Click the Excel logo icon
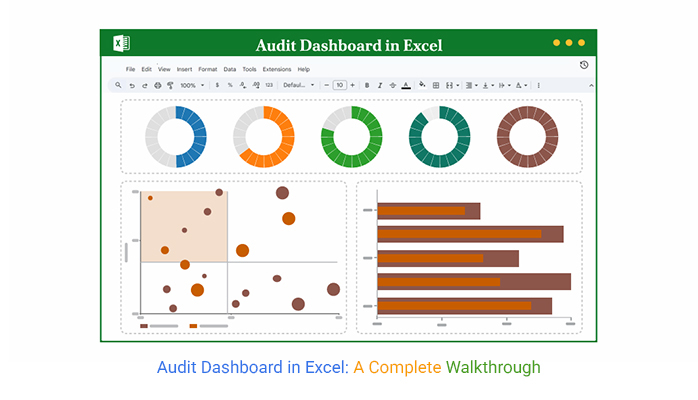The height and width of the screenshot is (400, 698). [121, 43]
